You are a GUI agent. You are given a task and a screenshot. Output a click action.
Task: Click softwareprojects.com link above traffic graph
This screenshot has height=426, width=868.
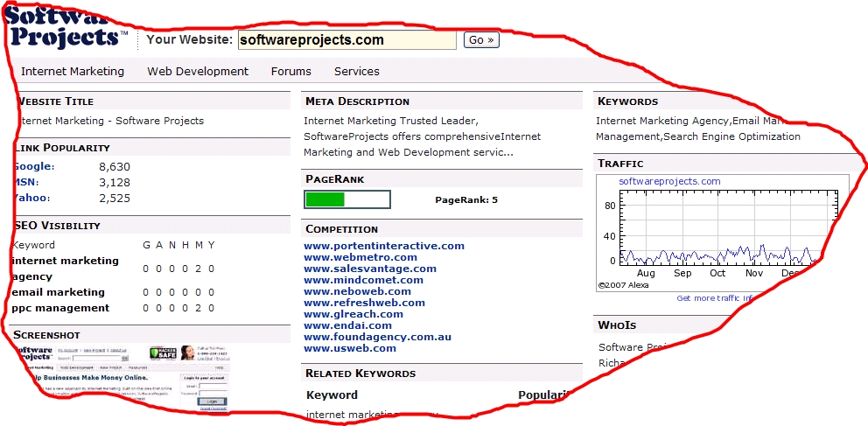click(669, 181)
